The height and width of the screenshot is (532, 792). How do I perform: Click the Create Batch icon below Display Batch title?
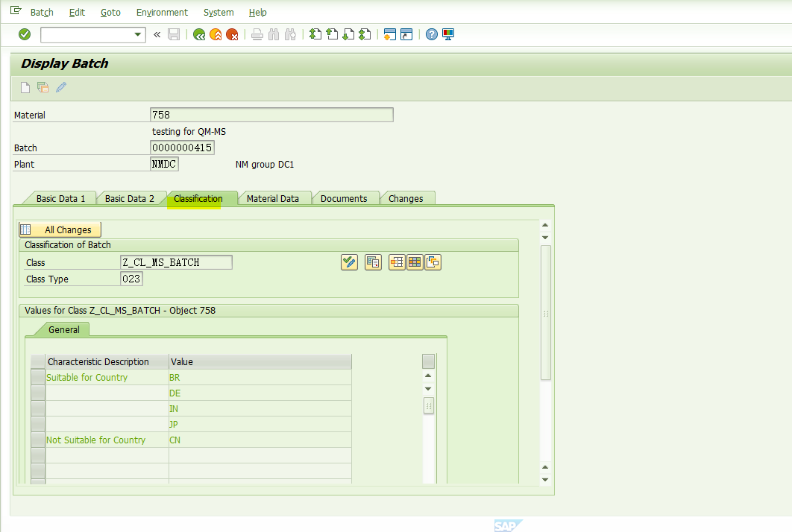point(25,87)
